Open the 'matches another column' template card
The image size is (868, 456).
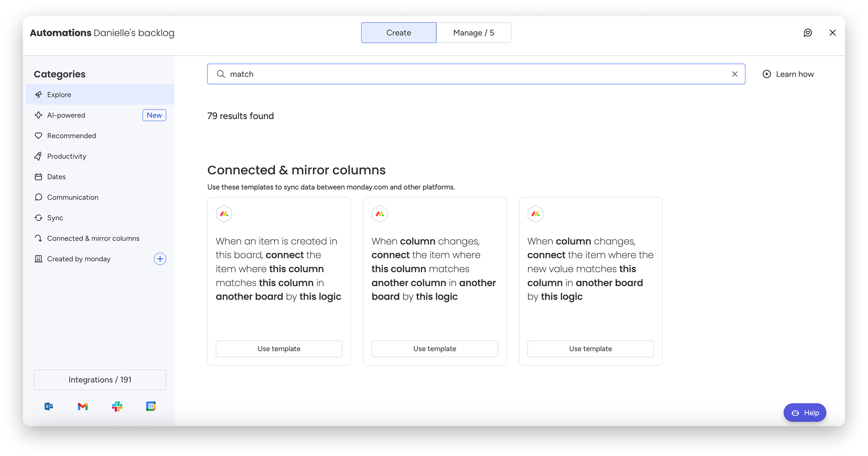click(x=434, y=282)
